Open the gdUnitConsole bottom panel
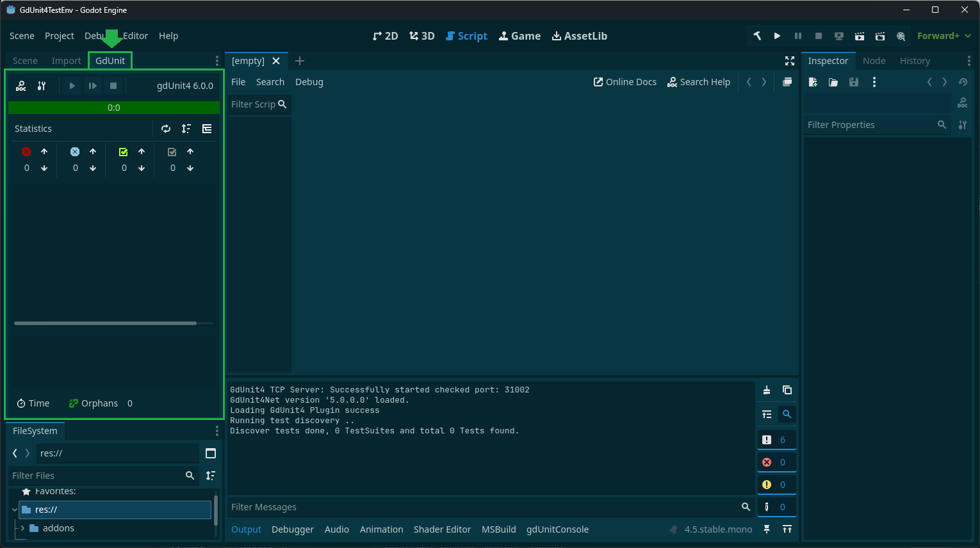 point(557,529)
